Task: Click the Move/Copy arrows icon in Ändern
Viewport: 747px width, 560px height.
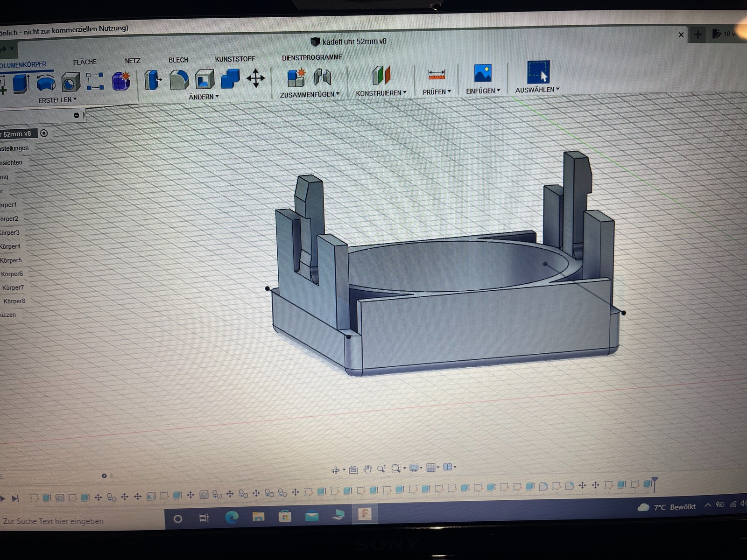Action: coord(255,78)
